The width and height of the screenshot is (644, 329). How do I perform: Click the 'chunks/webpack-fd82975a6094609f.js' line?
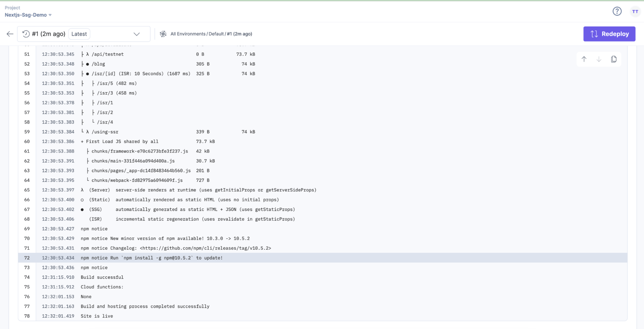[323, 180]
